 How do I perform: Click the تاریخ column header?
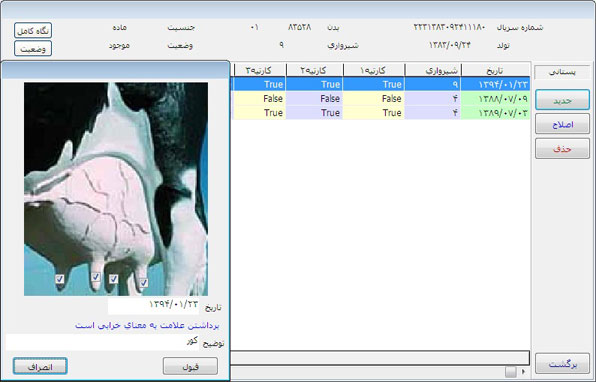pyautogui.click(x=495, y=70)
